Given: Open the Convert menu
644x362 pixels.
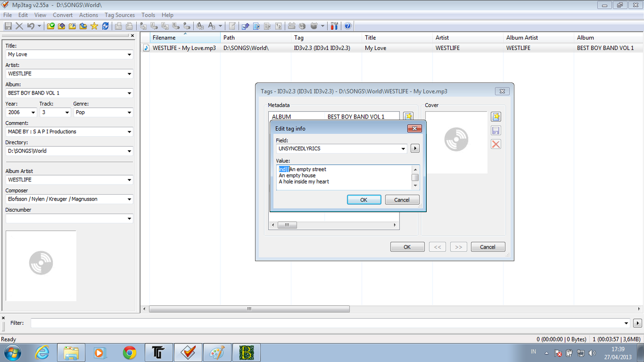Looking at the screenshot, I should click(x=63, y=15).
